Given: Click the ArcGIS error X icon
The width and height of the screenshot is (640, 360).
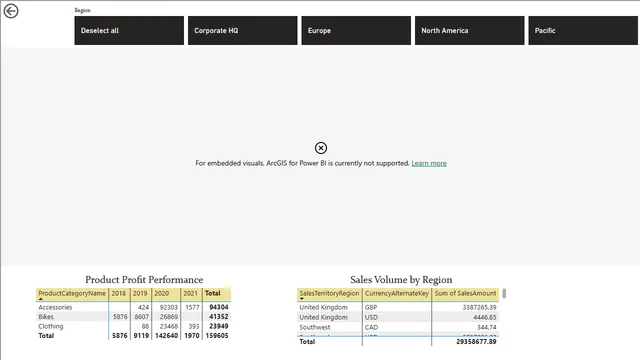Looking at the screenshot, I should pyautogui.click(x=321, y=148).
